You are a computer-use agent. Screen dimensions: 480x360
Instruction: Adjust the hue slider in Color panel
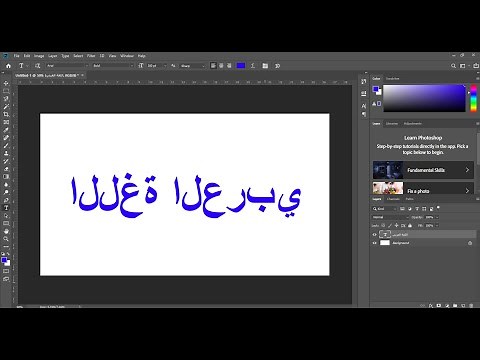point(473,98)
